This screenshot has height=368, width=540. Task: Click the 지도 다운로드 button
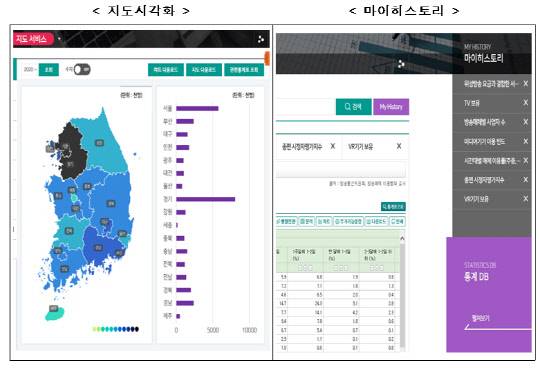(x=204, y=70)
